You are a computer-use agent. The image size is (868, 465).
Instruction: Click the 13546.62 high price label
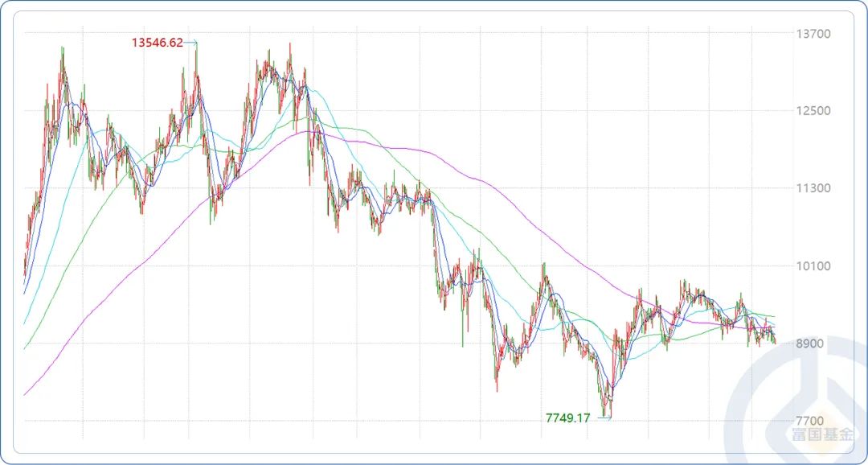tap(158, 43)
